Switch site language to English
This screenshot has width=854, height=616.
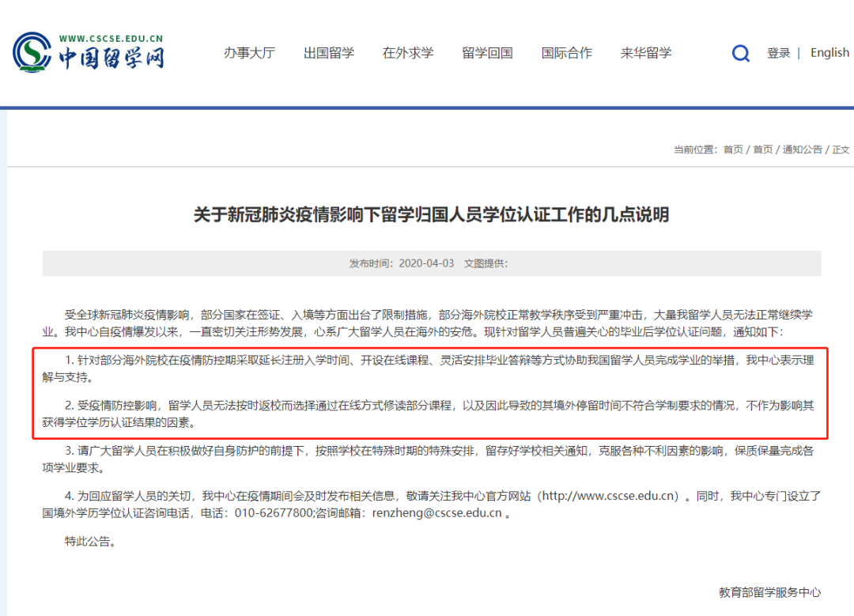tap(829, 53)
